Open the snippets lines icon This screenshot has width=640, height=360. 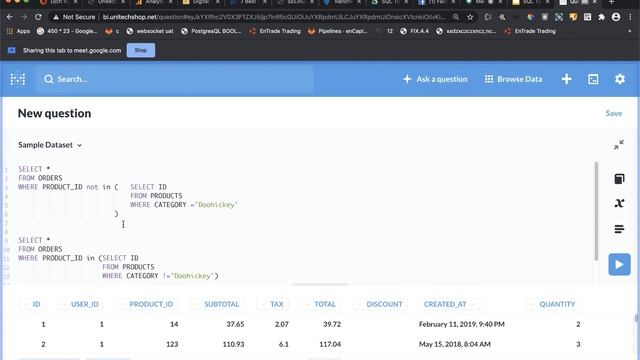tap(619, 229)
